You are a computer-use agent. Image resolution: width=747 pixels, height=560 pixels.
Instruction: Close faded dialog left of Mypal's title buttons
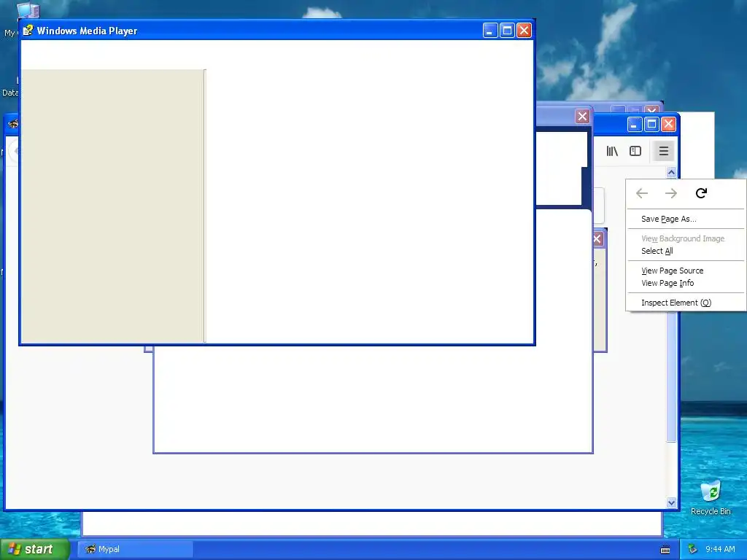(582, 117)
